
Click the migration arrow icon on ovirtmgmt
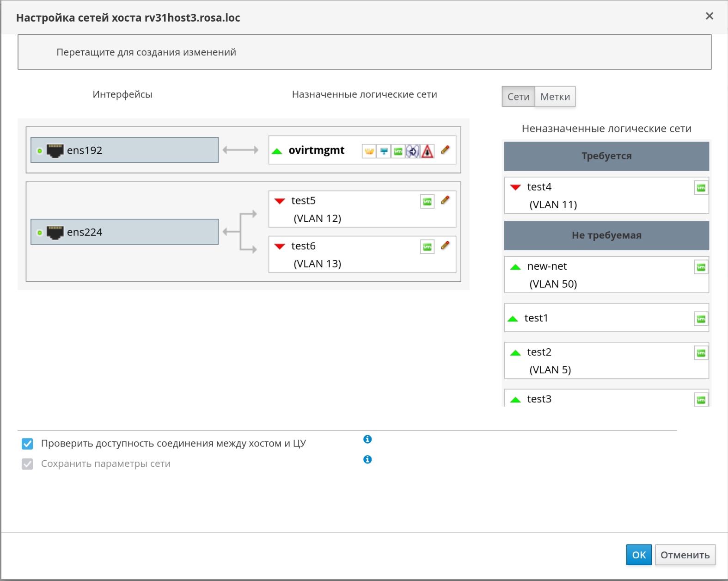click(413, 151)
